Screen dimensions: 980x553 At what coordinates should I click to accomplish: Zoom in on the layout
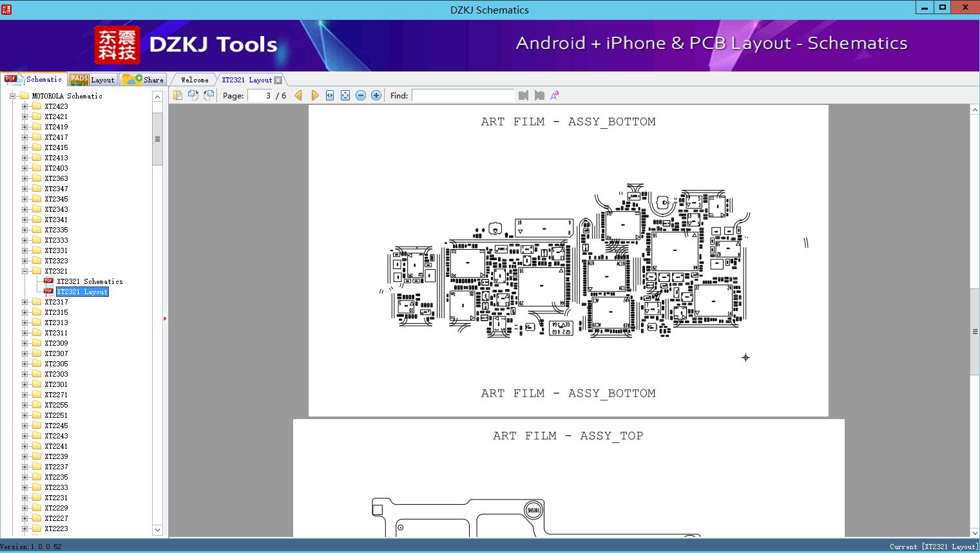[376, 95]
